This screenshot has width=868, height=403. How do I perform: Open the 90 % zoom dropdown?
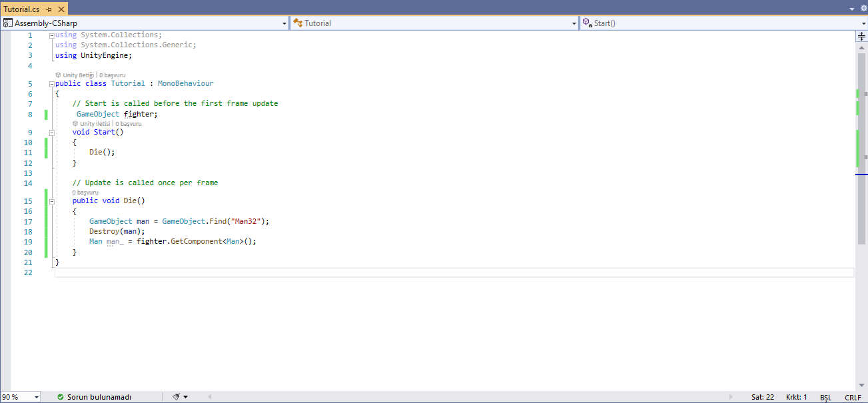click(36, 397)
